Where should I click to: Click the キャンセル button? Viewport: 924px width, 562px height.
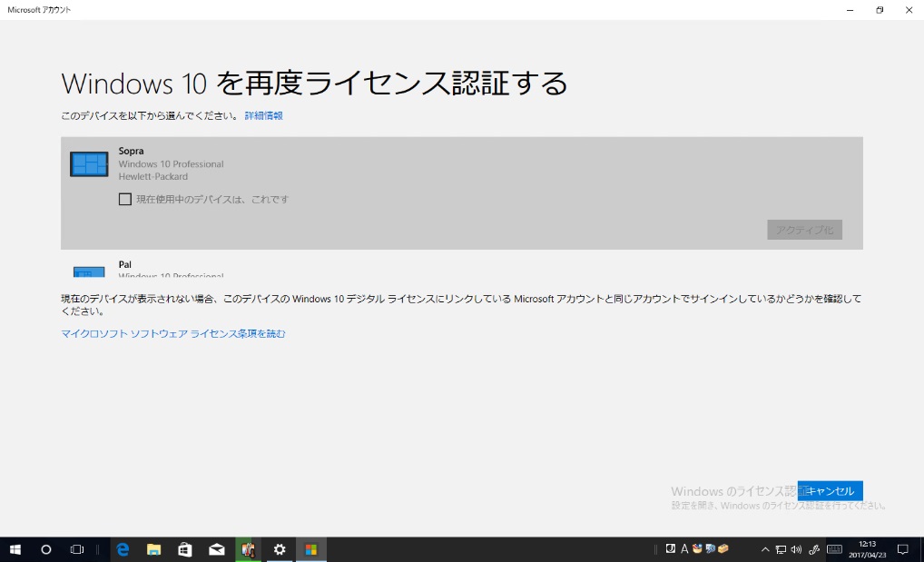(831, 490)
